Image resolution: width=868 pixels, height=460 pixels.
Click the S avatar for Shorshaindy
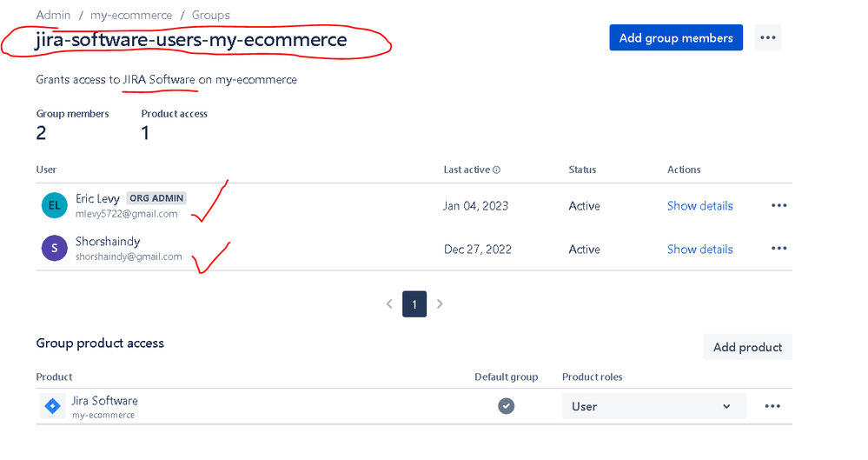pos(54,249)
